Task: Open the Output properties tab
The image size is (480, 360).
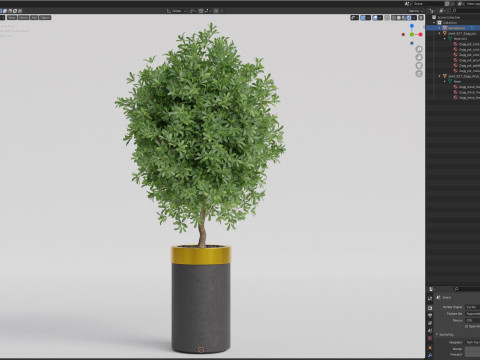Action: (x=430, y=316)
